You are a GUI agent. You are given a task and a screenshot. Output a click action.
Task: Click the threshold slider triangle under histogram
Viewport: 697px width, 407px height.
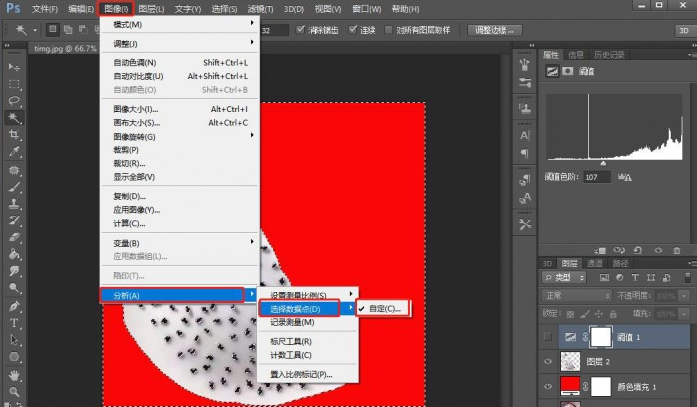click(x=602, y=163)
